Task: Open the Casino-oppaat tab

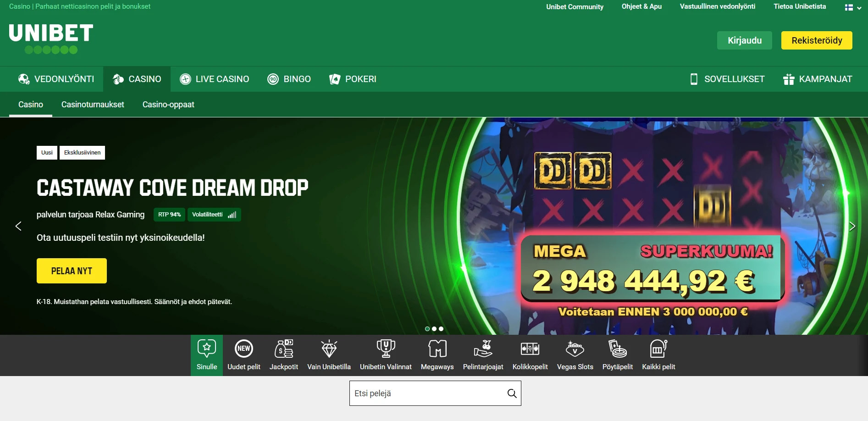Action: pyautogui.click(x=168, y=105)
